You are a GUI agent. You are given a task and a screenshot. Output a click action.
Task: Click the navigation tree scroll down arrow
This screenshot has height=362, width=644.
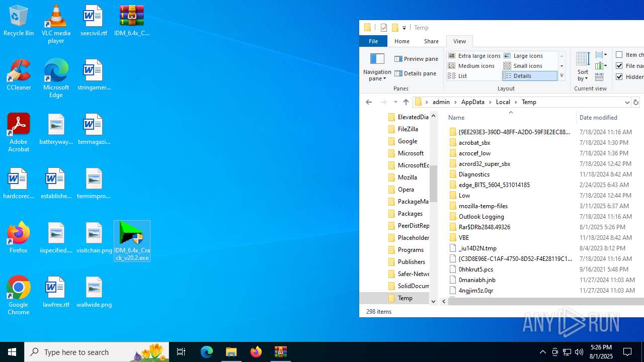(434, 301)
